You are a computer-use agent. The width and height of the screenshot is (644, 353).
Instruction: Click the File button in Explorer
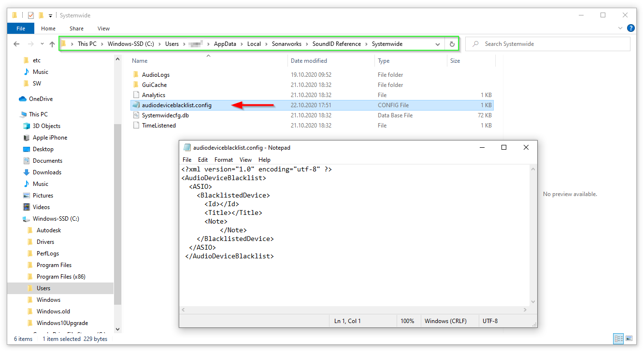click(x=21, y=28)
